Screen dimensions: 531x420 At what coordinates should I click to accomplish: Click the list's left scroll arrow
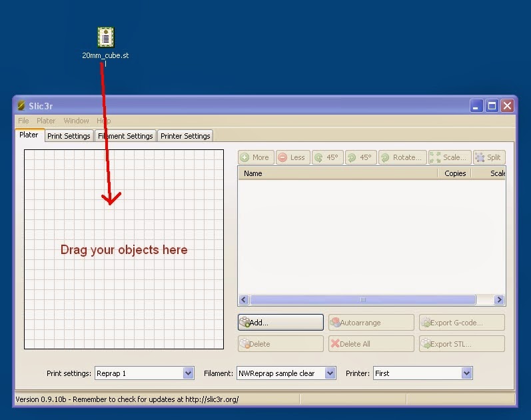[x=244, y=299]
